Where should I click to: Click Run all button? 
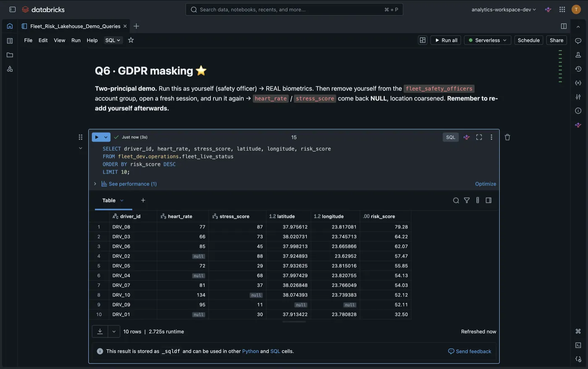(446, 40)
